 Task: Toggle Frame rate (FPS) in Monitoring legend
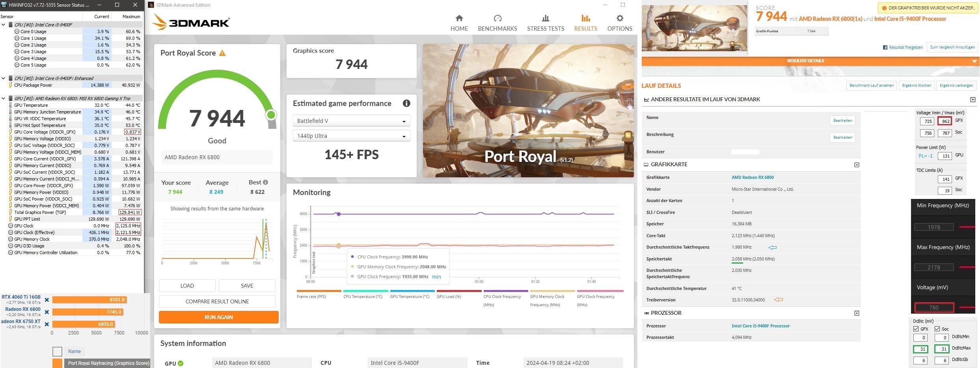click(x=319, y=294)
